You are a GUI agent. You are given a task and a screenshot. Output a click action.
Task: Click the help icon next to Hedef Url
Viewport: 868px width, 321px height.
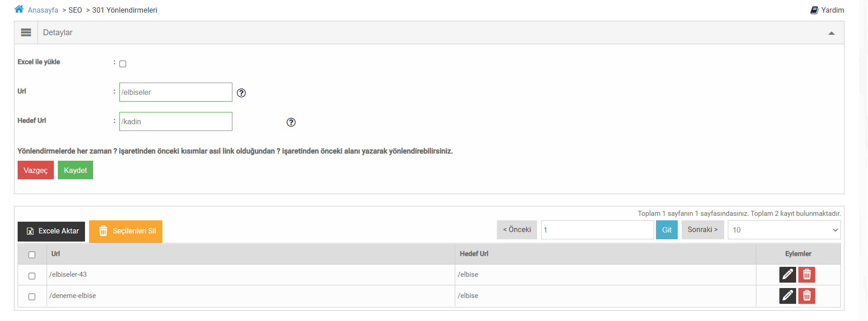(291, 122)
